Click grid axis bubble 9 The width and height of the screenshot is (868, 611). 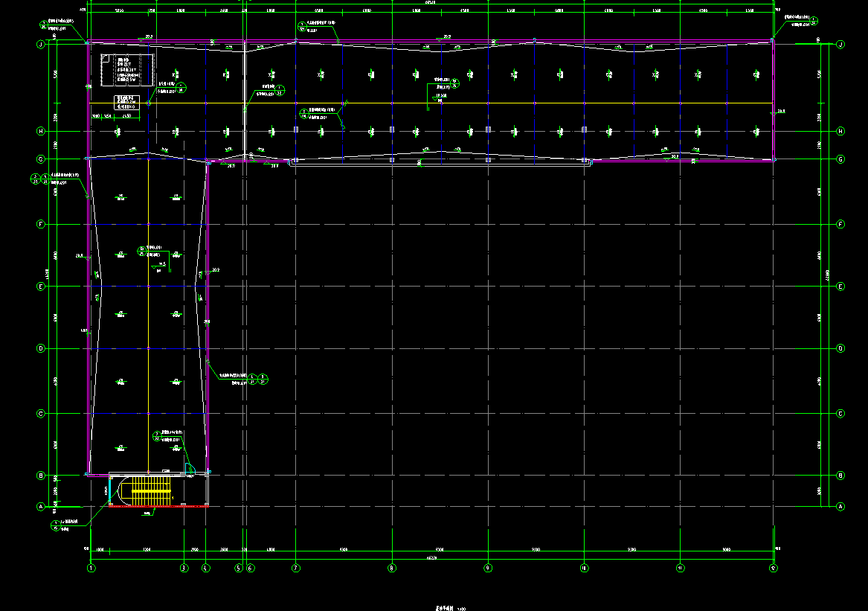pos(488,568)
